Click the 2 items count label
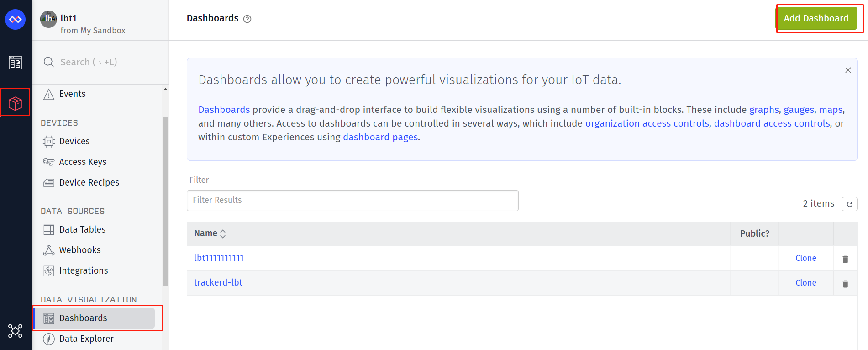 [818, 203]
